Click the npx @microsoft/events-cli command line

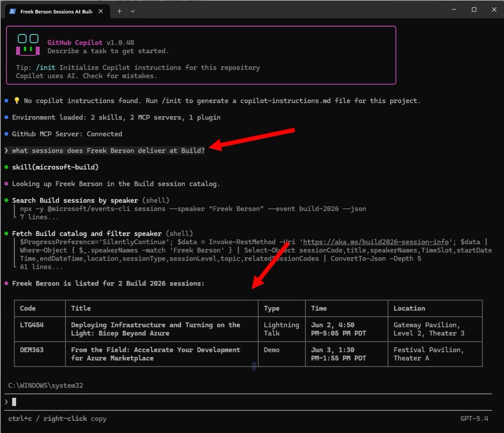pos(193,209)
